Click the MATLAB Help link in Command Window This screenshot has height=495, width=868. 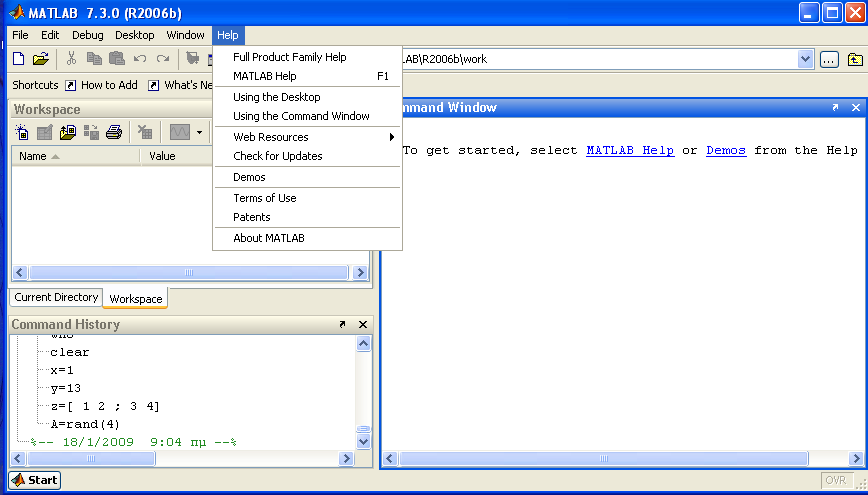tap(630, 150)
